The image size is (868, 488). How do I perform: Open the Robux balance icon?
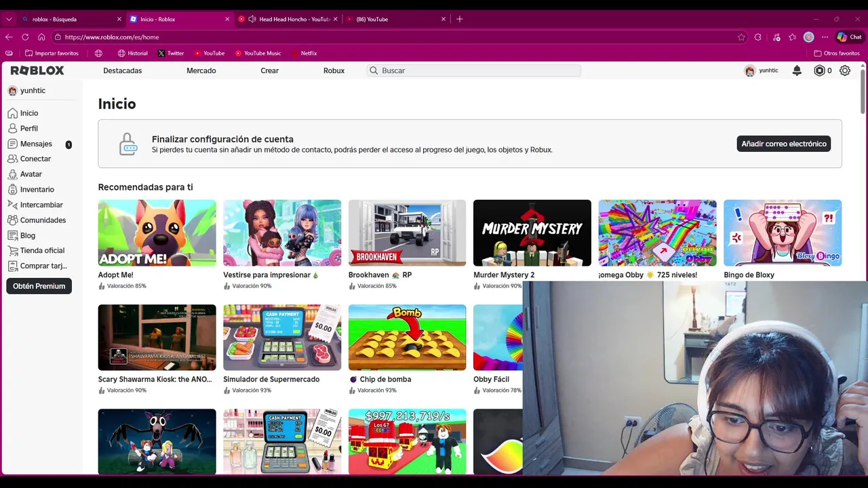click(x=819, y=70)
